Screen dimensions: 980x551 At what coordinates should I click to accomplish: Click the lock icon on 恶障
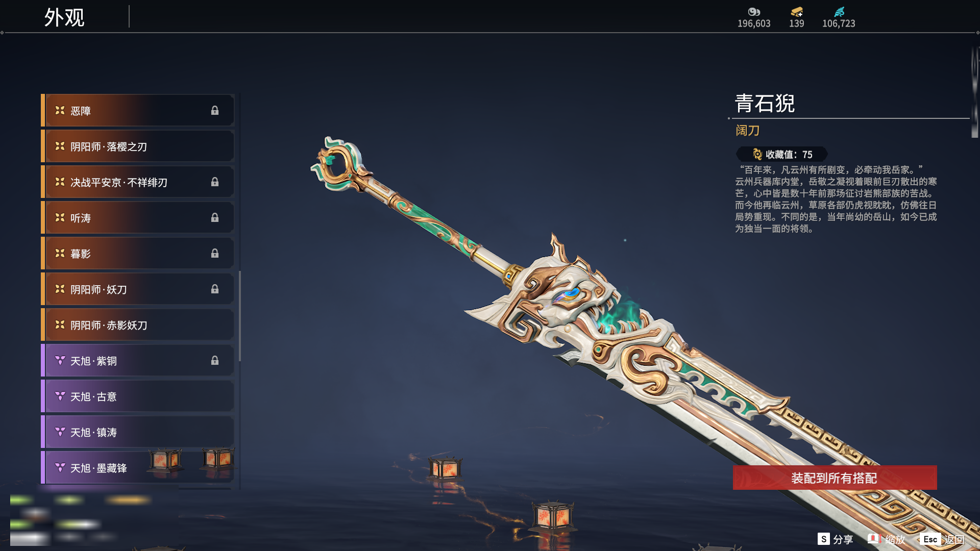click(x=215, y=111)
